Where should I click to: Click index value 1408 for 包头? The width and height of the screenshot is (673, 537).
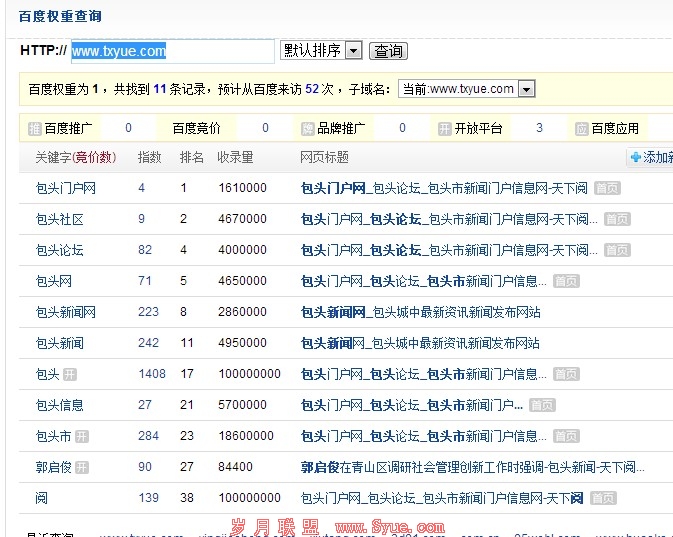[152, 374]
